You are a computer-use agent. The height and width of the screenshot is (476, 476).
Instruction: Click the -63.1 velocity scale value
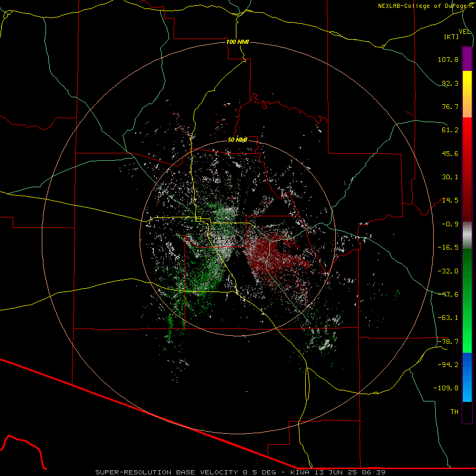point(448,318)
